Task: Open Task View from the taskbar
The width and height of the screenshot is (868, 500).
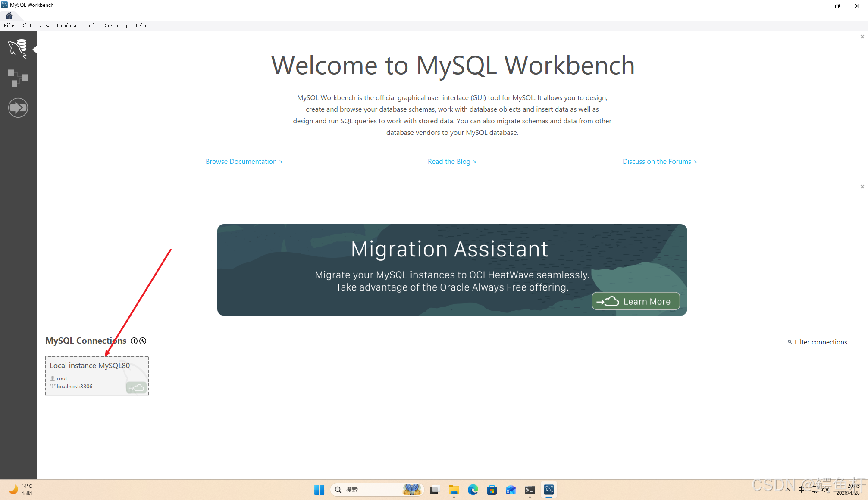Action: (x=434, y=490)
